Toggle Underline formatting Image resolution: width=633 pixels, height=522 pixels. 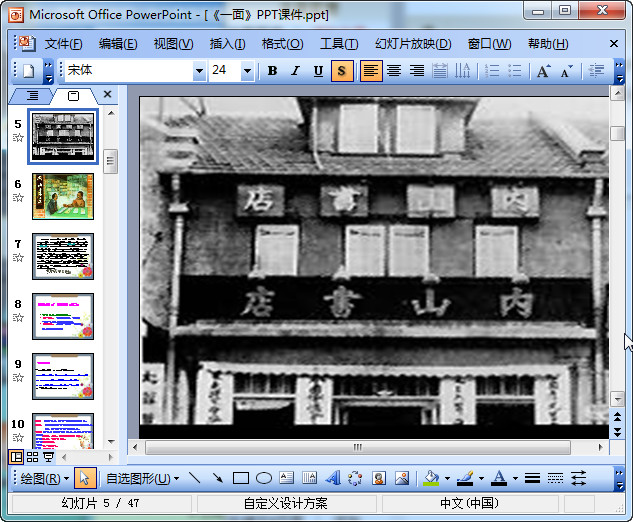319,71
